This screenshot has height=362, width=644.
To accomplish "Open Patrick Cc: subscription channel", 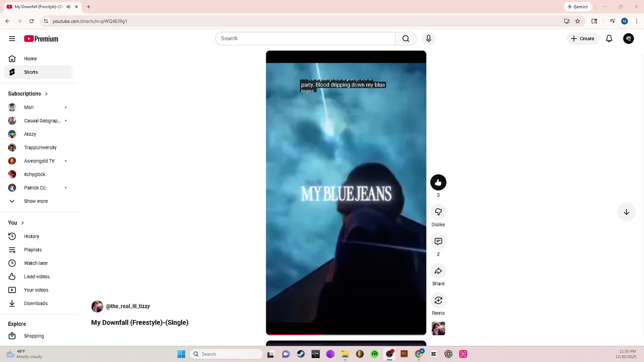I will pyautogui.click(x=39, y=188).
